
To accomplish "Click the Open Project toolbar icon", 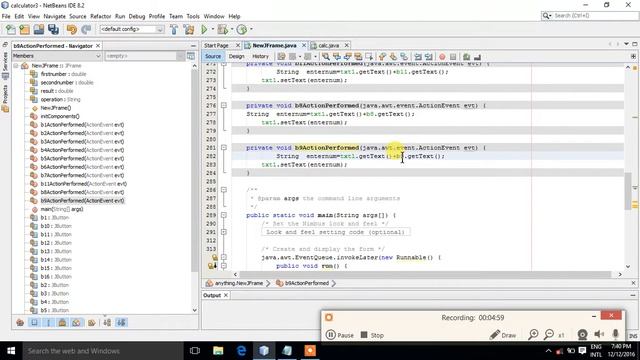I will pos(39,29).
